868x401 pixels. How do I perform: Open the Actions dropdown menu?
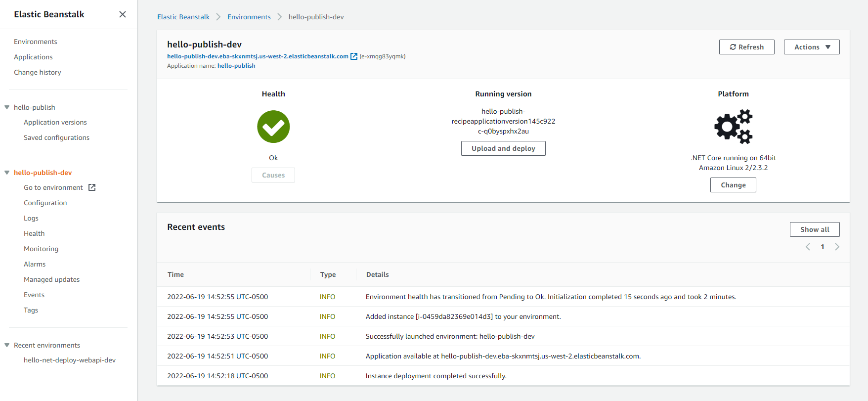pos(812,47)
